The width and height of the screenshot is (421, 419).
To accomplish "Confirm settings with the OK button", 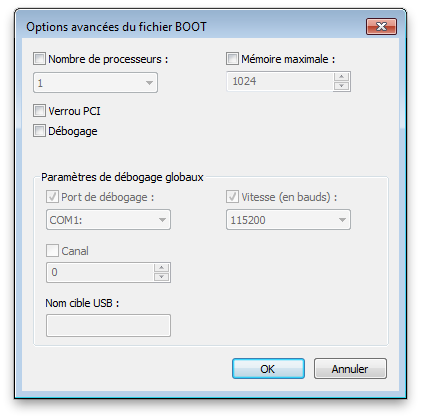I will click(268, 369).
